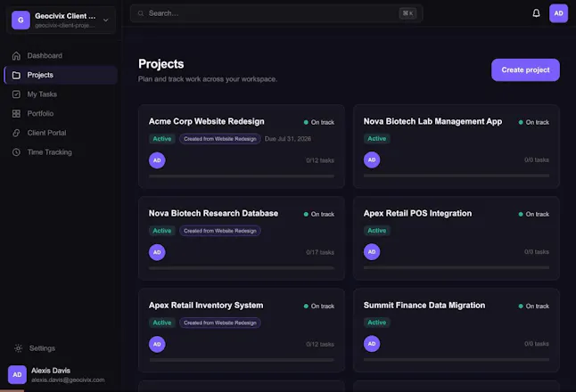Click alexis.davis@geocivix.com email text

click(x=68, y=380)
